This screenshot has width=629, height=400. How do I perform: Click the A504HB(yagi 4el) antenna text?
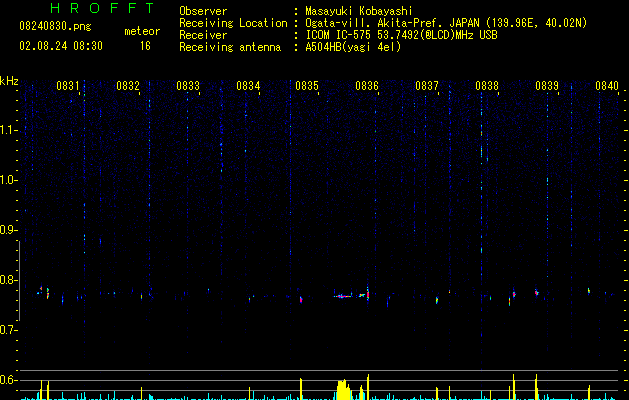pyautogui.click(x=353, y=47)
